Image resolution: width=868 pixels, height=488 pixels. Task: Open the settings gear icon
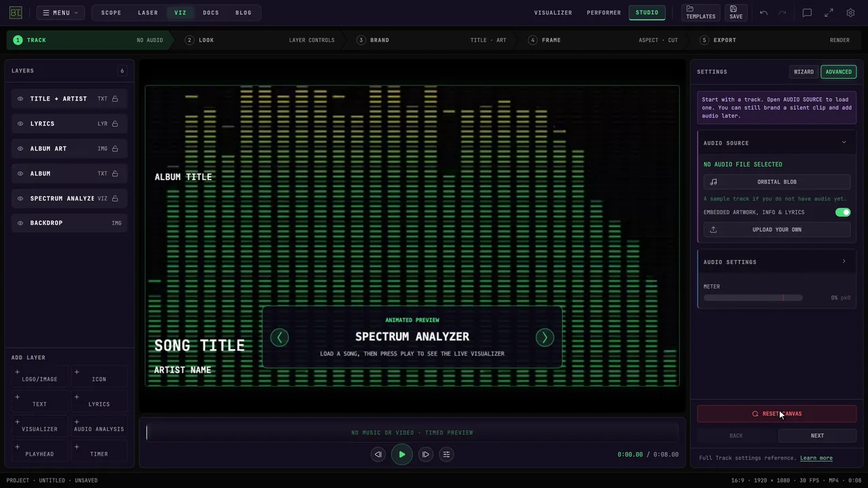tap(850, 13)
